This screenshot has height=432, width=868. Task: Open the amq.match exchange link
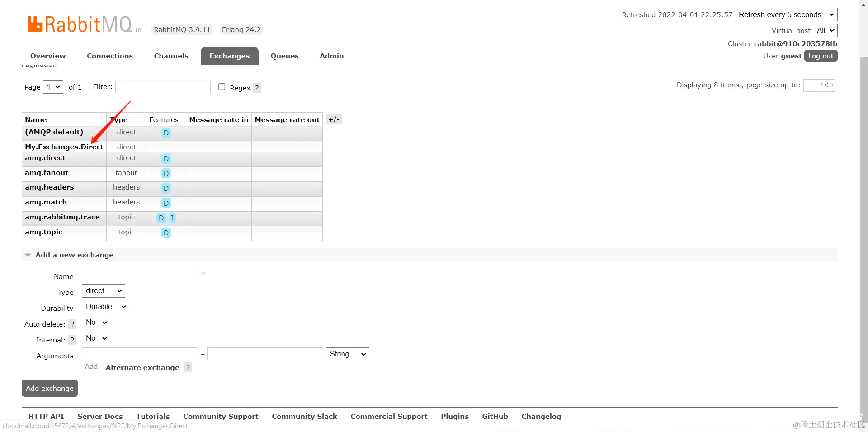46,202
